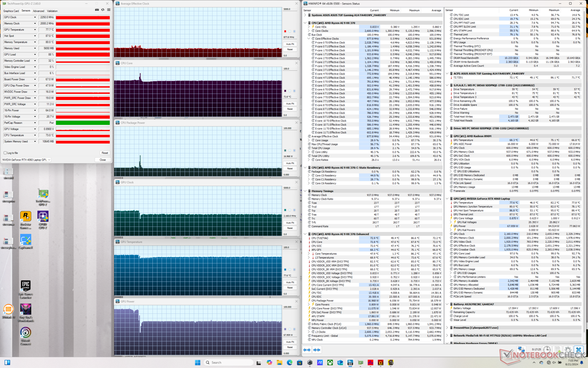Click the Windows taskbar Search box
Screen dimensions: 588x368
[228, 362]
